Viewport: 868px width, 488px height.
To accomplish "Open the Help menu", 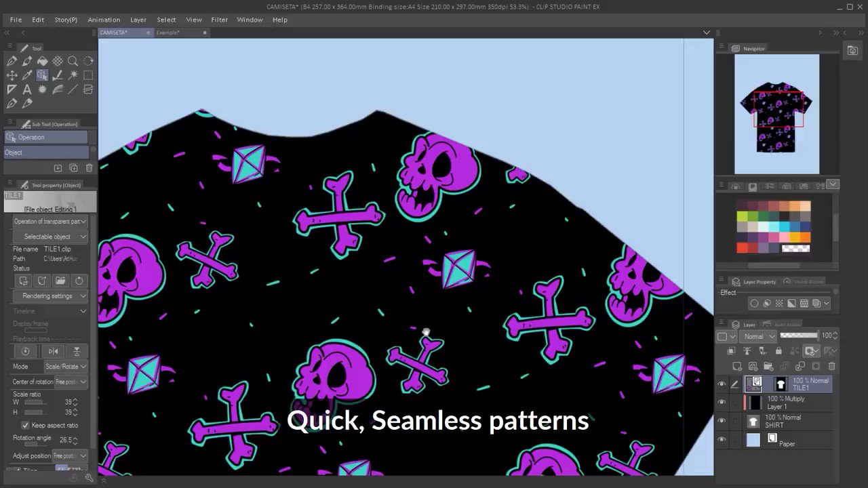I will click(280, 20).
